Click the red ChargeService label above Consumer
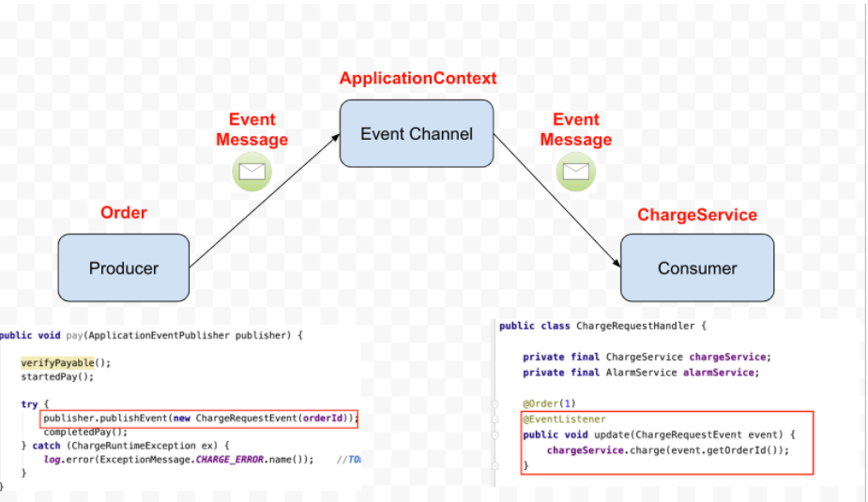This screenshot has height=502, width=868. (697, 215)
